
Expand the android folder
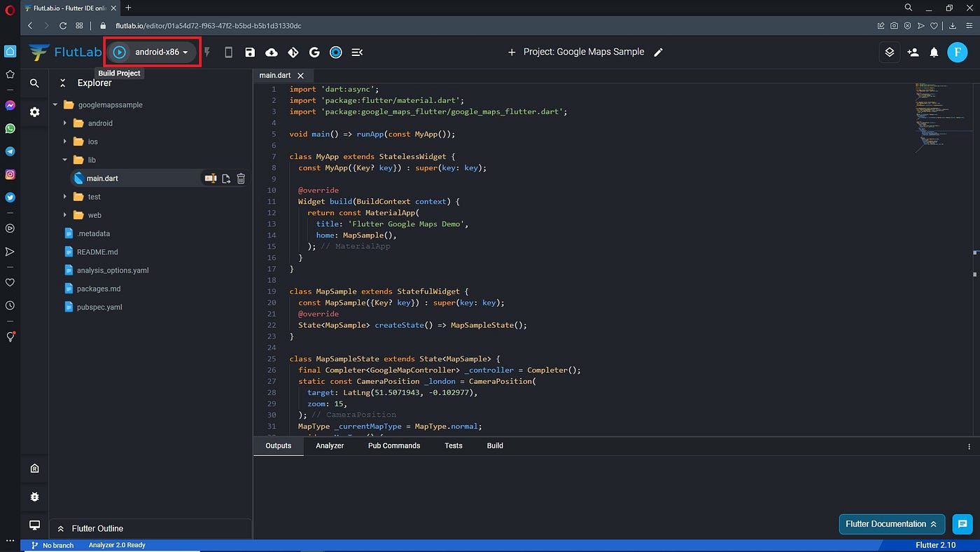pyautogui.click(x=65, y=123)
